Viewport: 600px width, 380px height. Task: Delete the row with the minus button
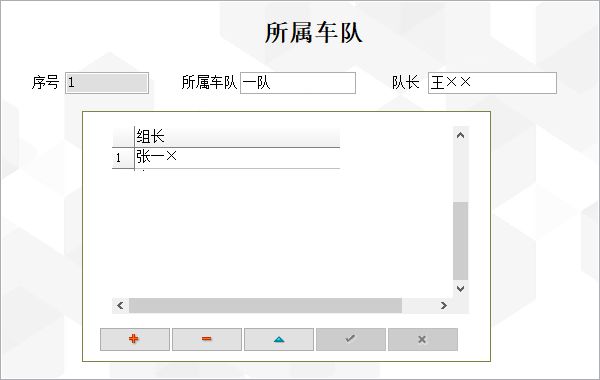tap(207, 339)
